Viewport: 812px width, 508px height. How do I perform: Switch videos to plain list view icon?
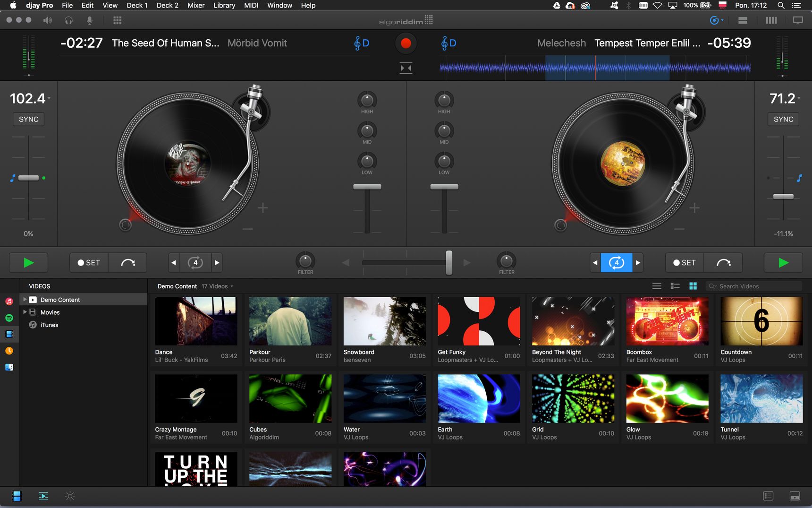click(x=657, y=286)
